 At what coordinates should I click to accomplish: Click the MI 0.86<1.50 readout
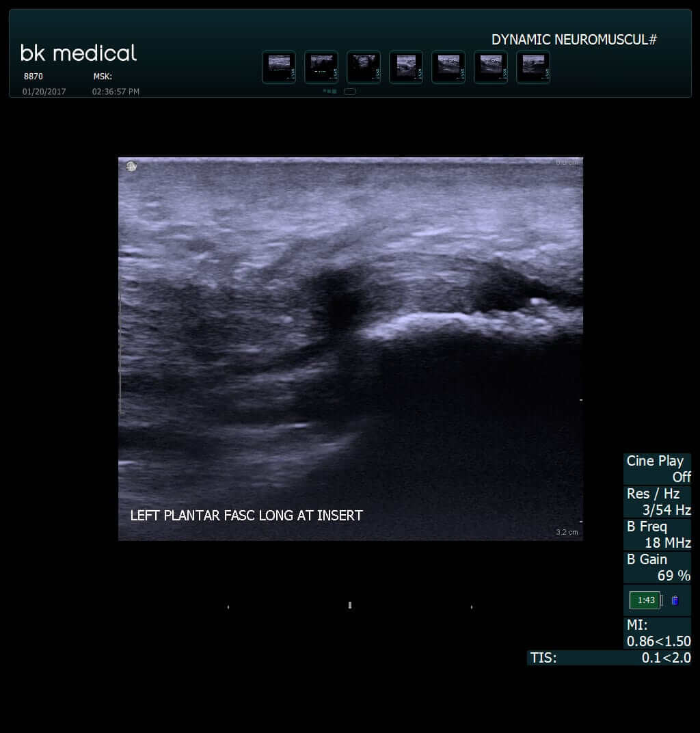point(658,633)
